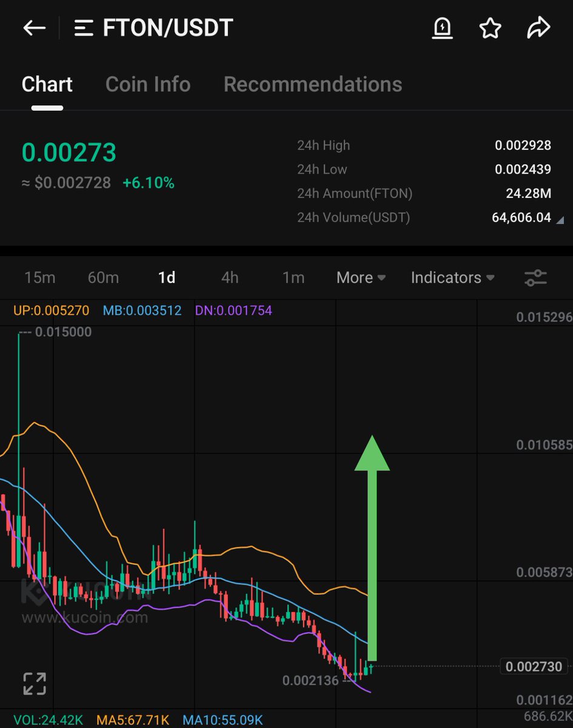Tap the 24h Volume value 64,606.04
Image resolution: width=573 pixels, height=728 pixels.
(x=521, y=217)
